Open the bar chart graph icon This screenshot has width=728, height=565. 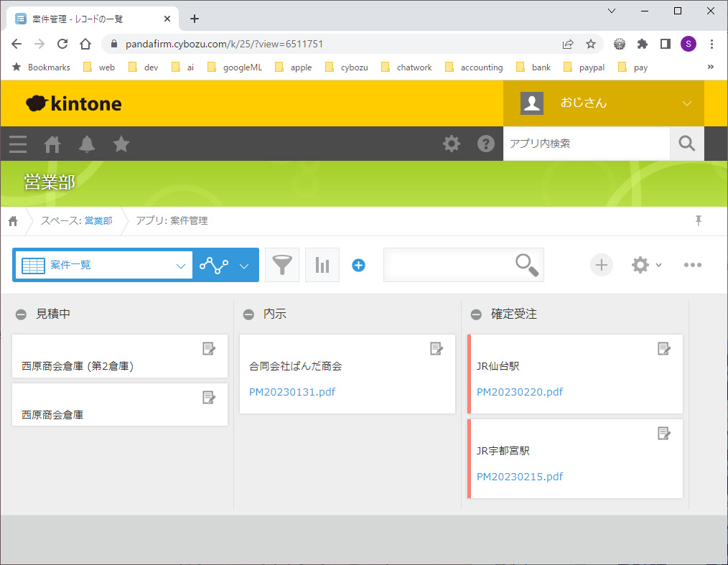pos(322,265)
